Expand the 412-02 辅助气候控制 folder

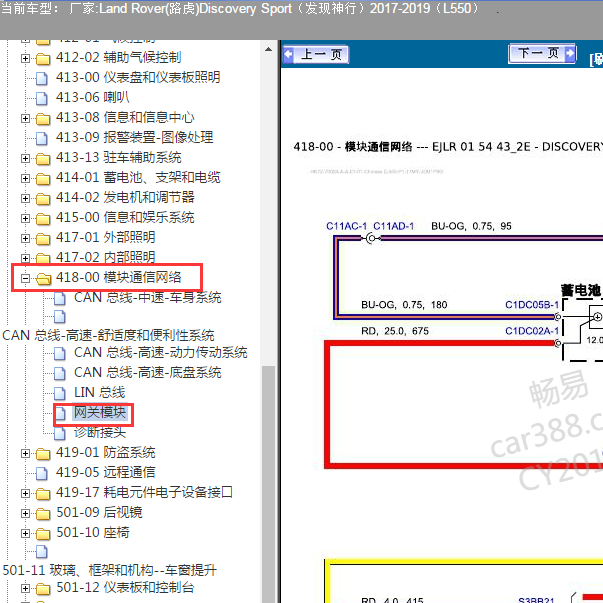25,58
